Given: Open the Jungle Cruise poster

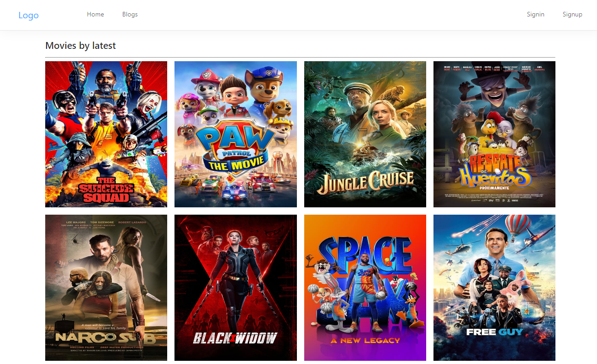Looking at the screenshot, I should 365,134.
